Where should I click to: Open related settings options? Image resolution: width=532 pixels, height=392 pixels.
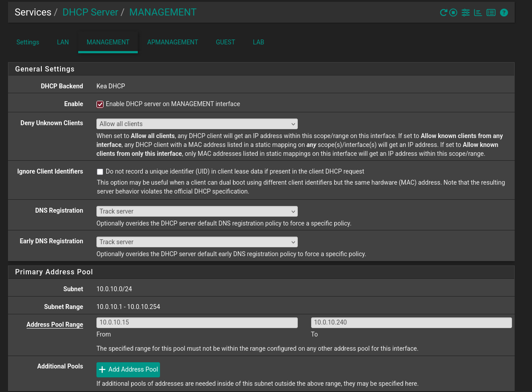(x=465, y=12)
